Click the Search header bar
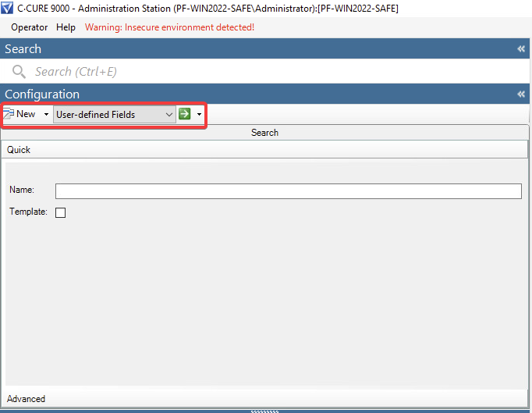Screen dimensions: 532x413 click(x=264, y=133)
